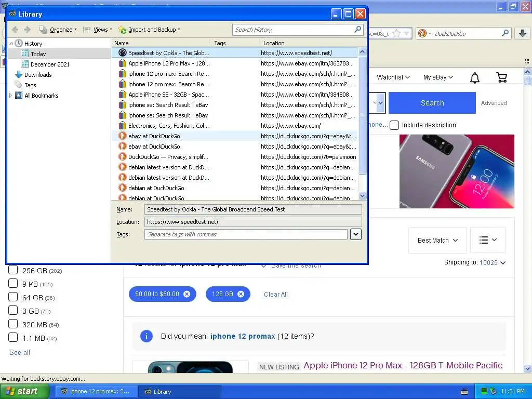532x399 pixels.
Task: Click eBay favicon beside Electronics, Cars, Fashion
Action: (x=123, y=126)
